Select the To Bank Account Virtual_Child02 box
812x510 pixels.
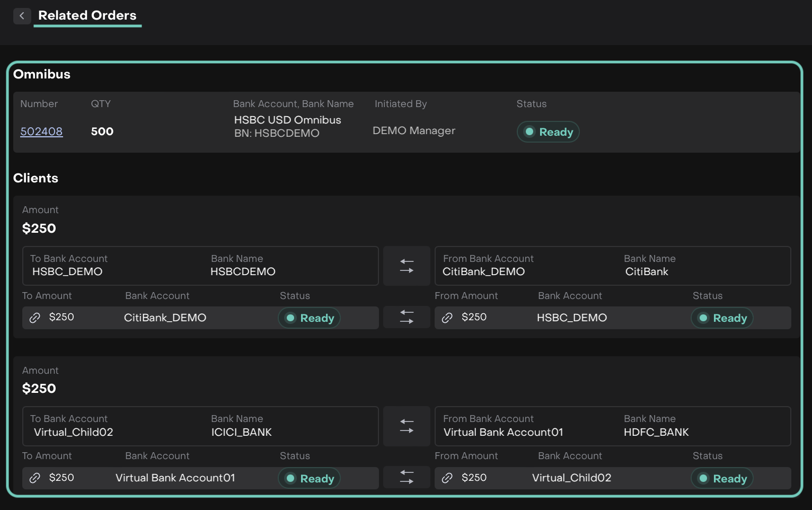pos(200,426)
